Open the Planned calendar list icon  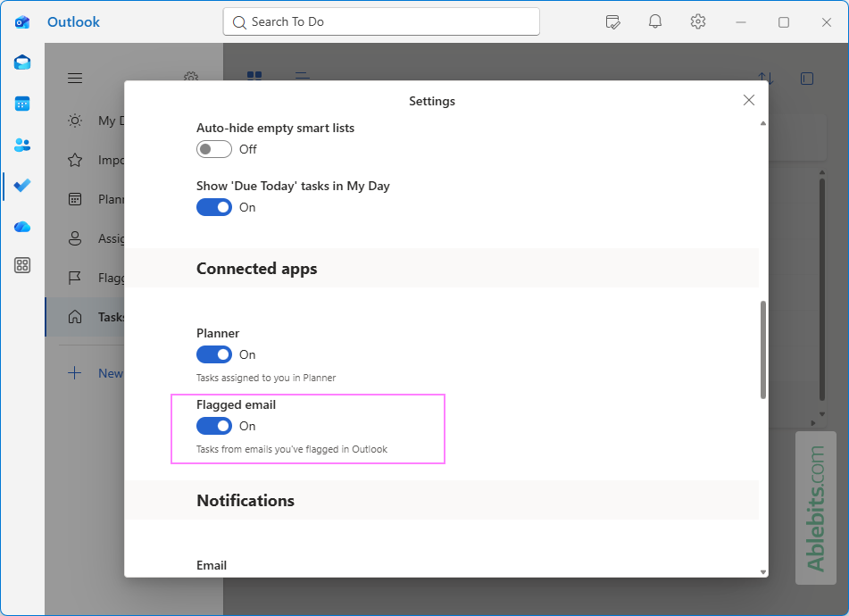click(x=75, y=199)
